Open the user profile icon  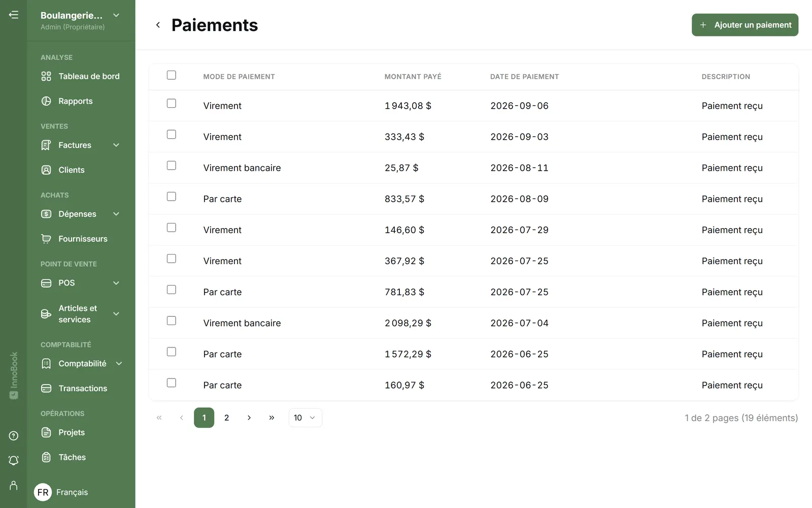[x=14, y=486]
